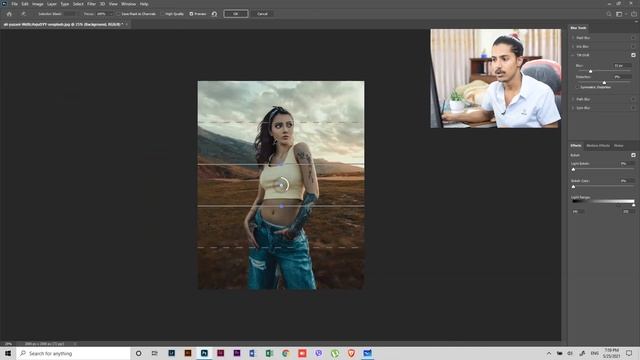Toggle the Preview checkbox

tap(191, 14)
